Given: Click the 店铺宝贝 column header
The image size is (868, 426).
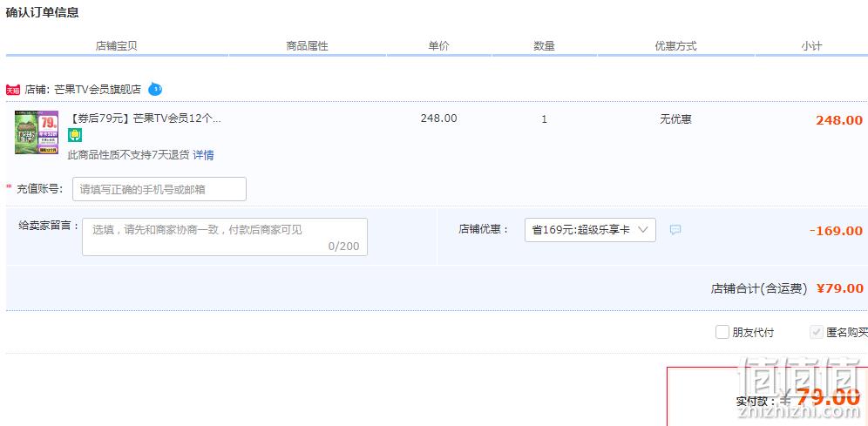Looking at the screenshot, I should pos(116,46).
